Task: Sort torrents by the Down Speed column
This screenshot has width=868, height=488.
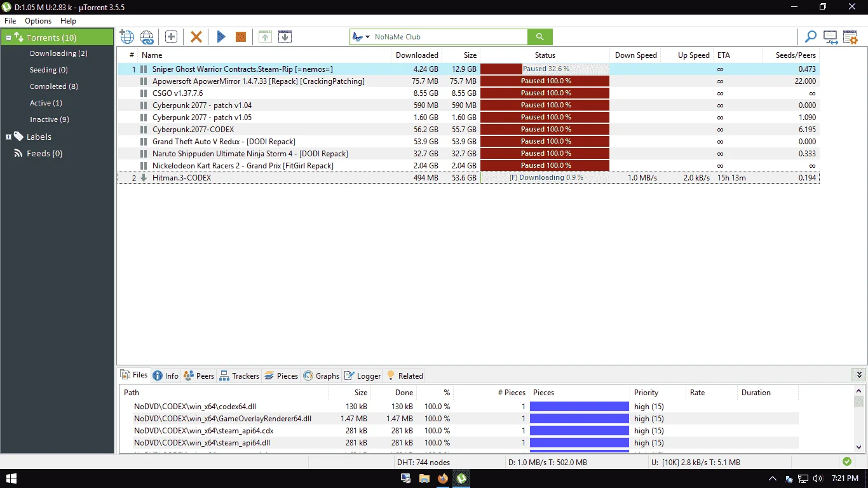Action: click(636, 55)
